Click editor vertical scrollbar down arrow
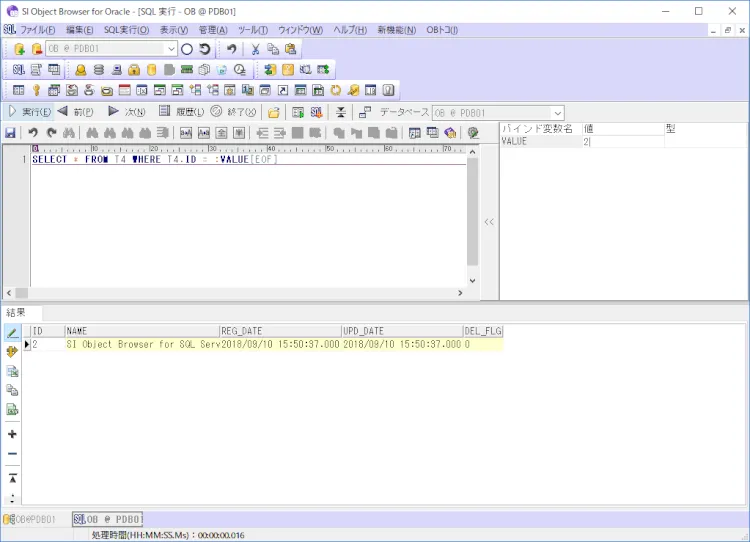The width and height of the screenshot is (750, 542). click(472, 281)
